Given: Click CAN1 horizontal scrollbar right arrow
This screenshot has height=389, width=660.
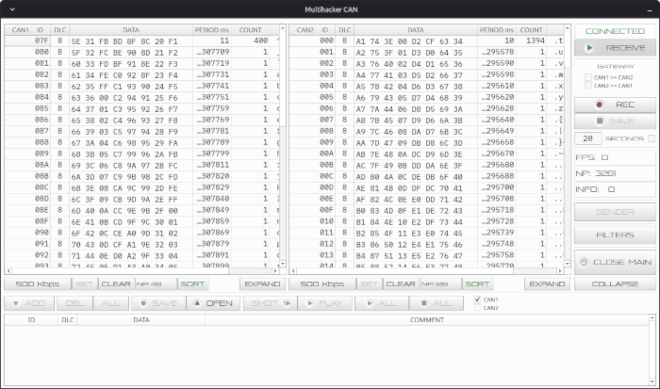Looking at the screenshot, I should (x=275, y=271).
